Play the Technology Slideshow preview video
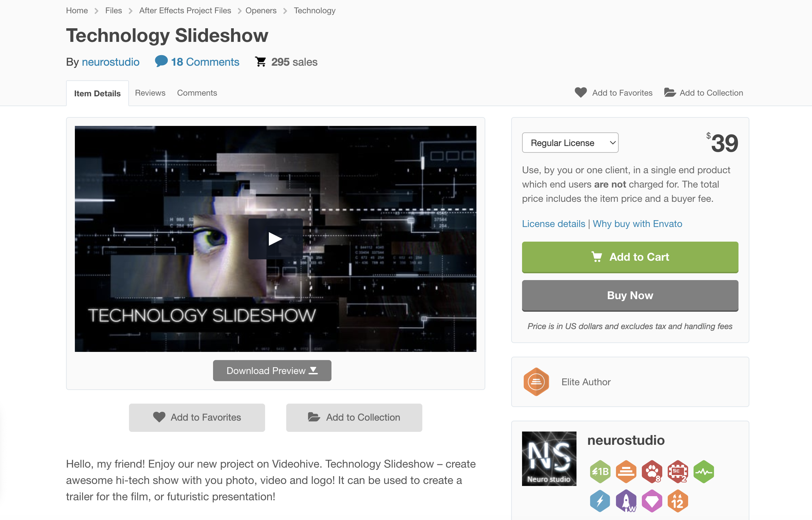The image size is (812, 520). click(x=275, y=239)
